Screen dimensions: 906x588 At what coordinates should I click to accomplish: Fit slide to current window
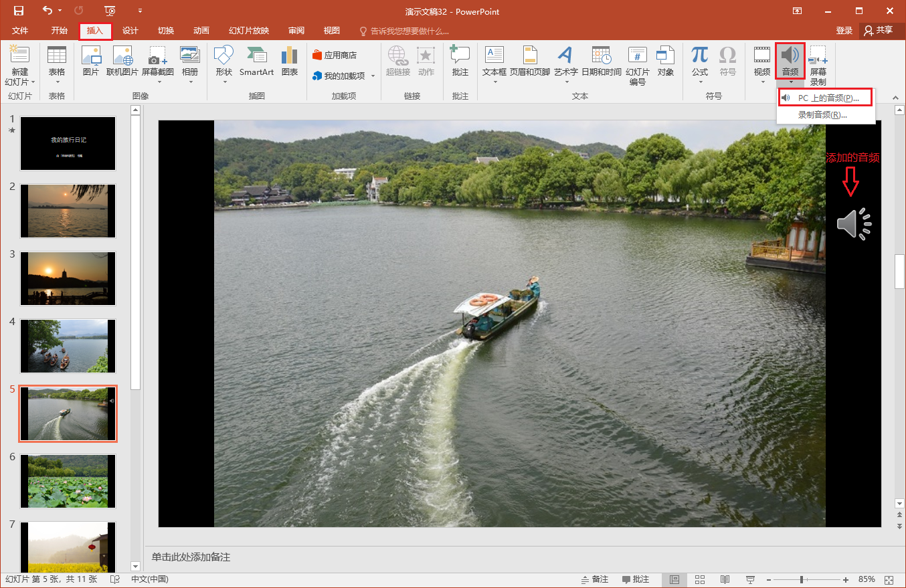pyautogui.click(x=889, y=579)
